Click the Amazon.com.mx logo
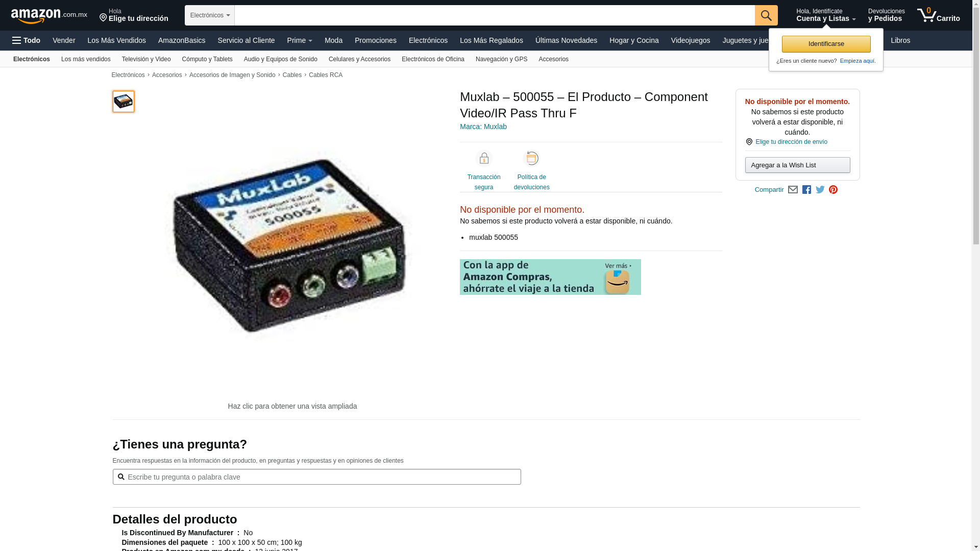Image resolution: width=980 pixels, height=551 pixels. coord(49,16)
